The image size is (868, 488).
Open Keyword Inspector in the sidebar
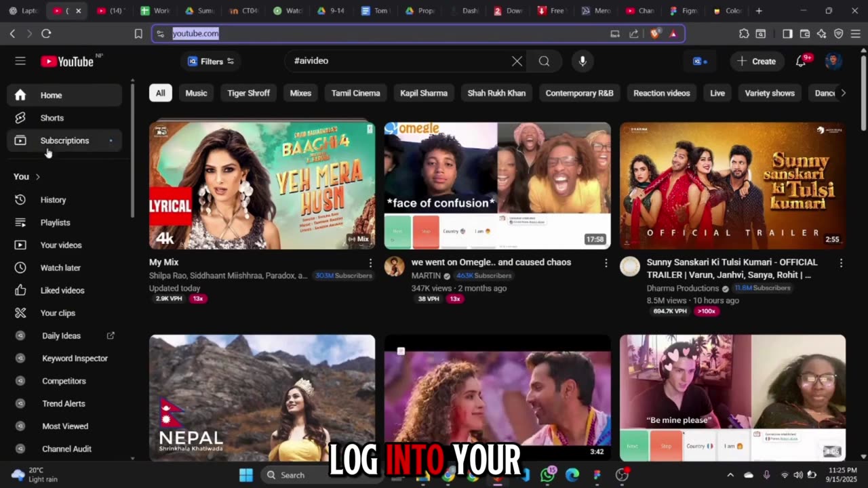[x=64, y=359]
